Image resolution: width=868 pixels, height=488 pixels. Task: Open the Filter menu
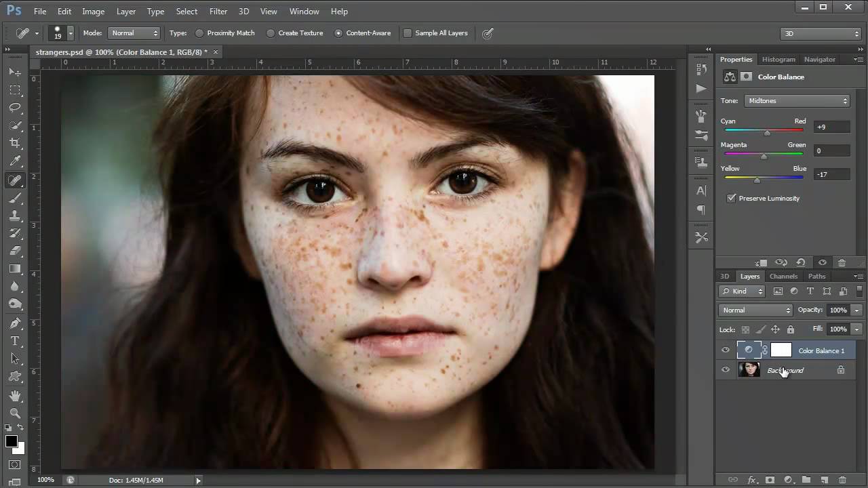[x=218, y=12]
